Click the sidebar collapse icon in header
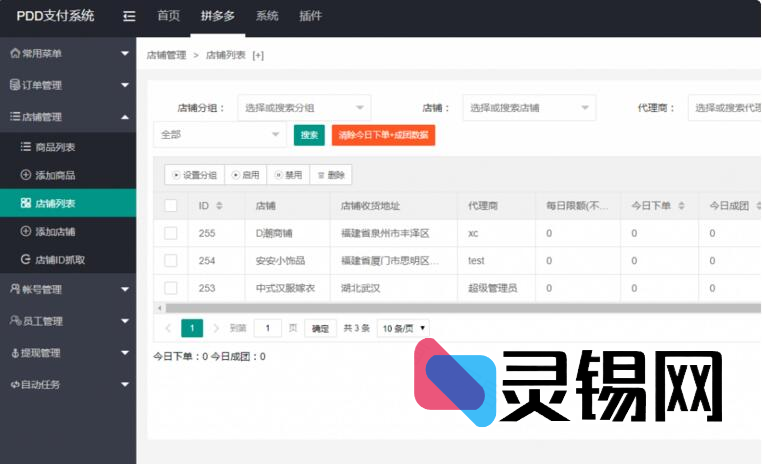Viewport: 762px width, 464px height. [129, 16]
